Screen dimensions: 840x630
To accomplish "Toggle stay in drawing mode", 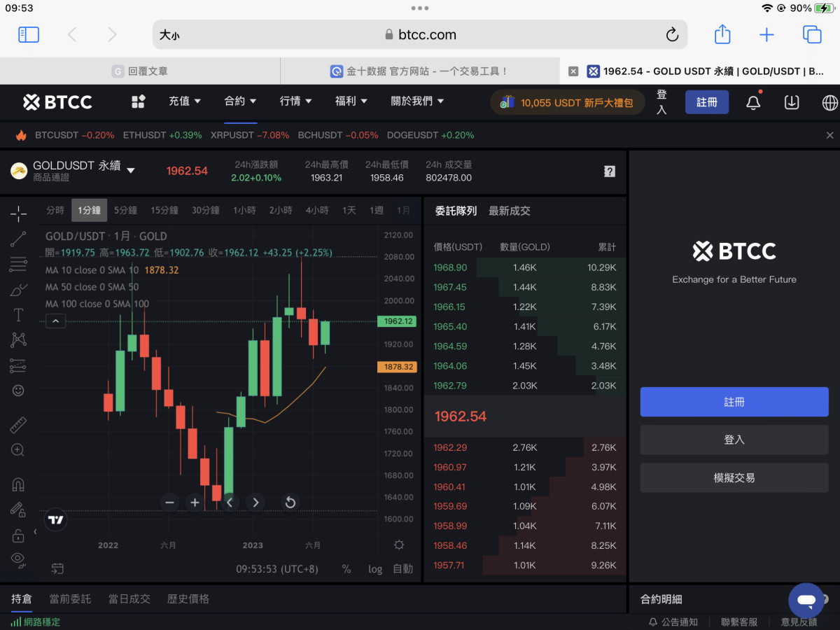I will pyautogui.click(x=18, y=510).
